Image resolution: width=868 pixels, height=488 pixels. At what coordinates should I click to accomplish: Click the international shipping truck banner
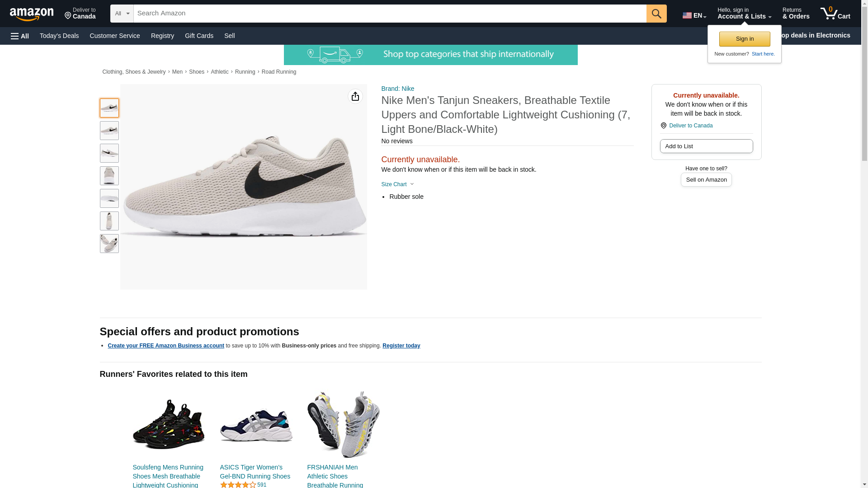pos(430,55)
